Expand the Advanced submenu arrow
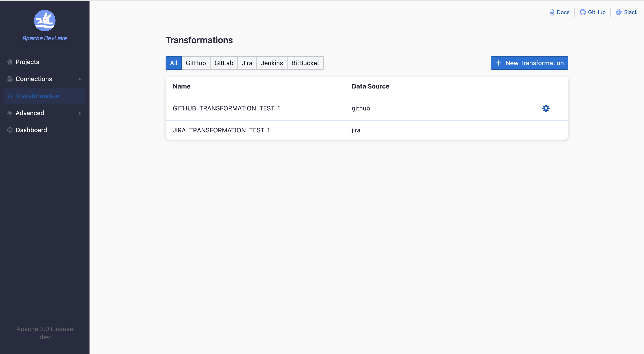Image resolution: width=644 pixels, height=354 pixels. pos(80,113)
